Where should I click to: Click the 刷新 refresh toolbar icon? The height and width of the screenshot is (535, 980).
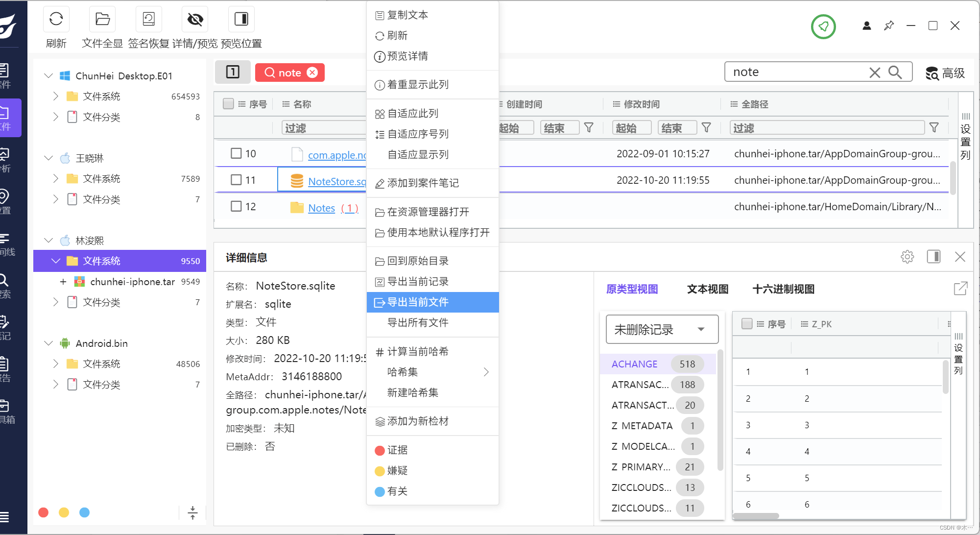[56, 20]
